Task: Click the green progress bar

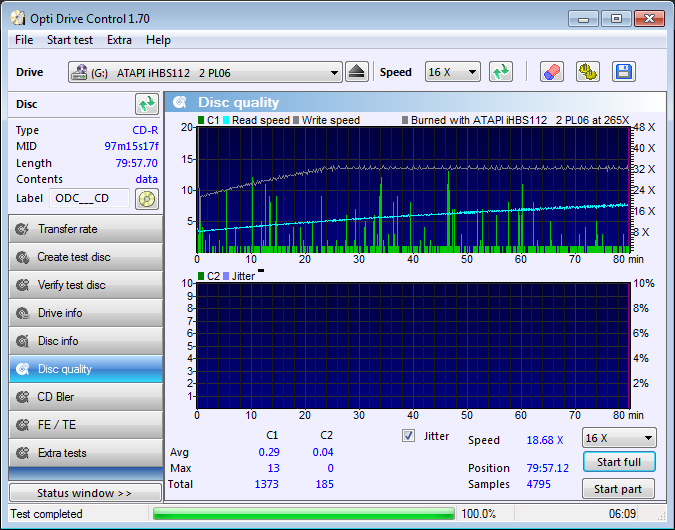Action: tap(303, 514)
